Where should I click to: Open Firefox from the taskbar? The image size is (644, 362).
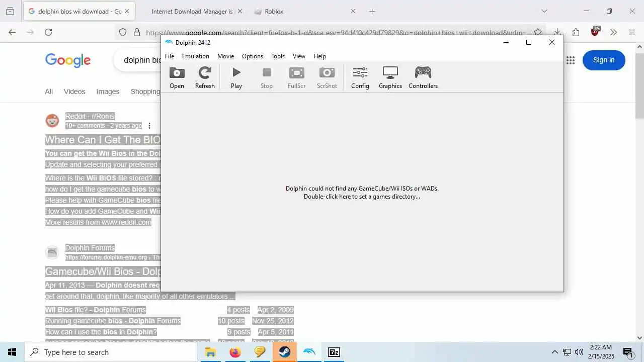point(235,352)
